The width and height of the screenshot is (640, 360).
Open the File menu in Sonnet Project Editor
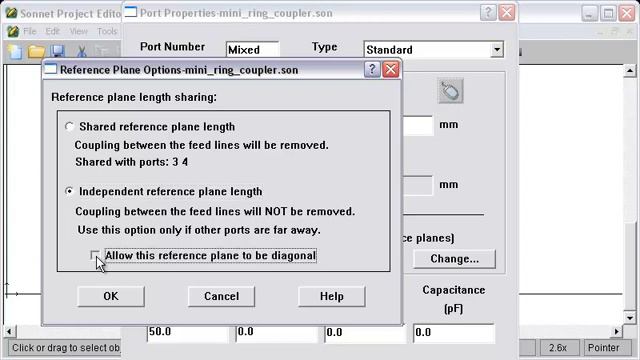(x=29, y=31)
